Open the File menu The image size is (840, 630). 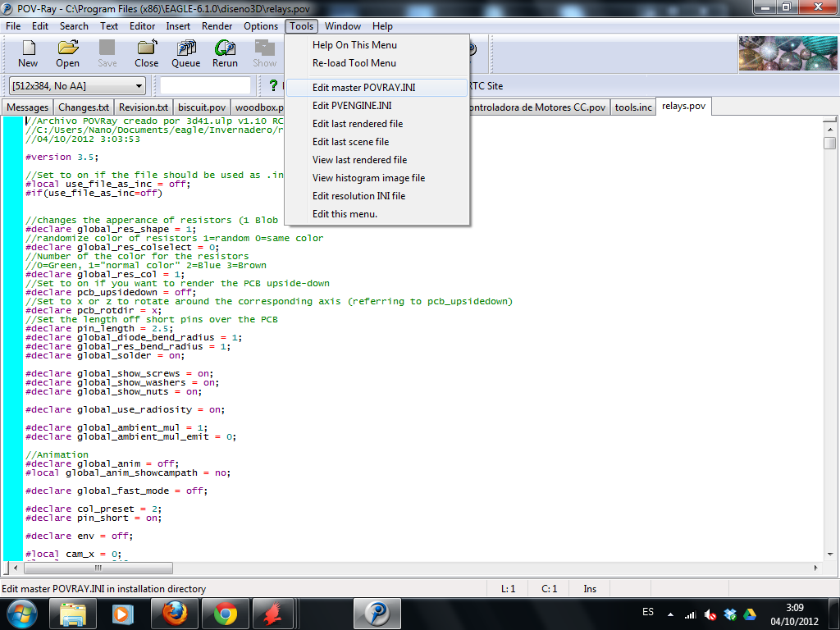(13, 25)
